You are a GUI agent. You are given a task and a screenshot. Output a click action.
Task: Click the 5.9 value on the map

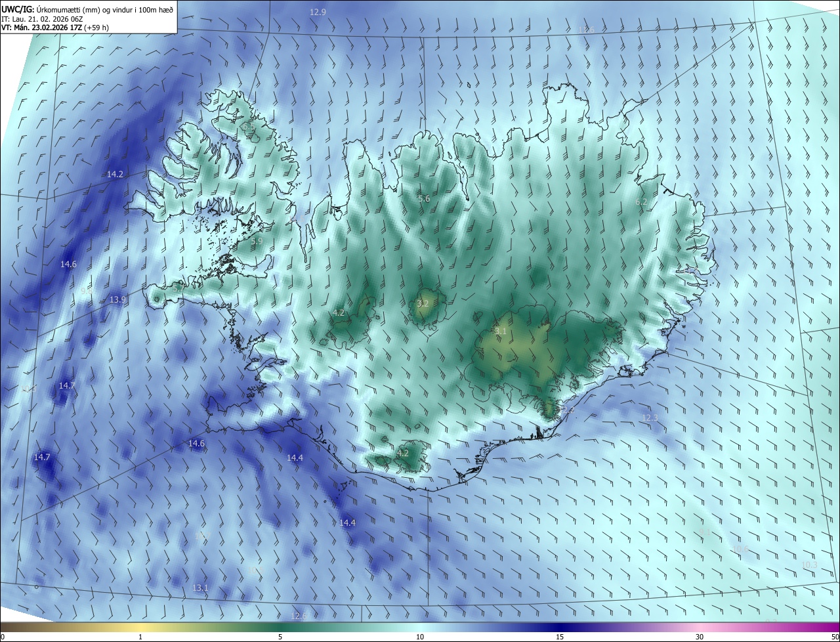(257, 241)
